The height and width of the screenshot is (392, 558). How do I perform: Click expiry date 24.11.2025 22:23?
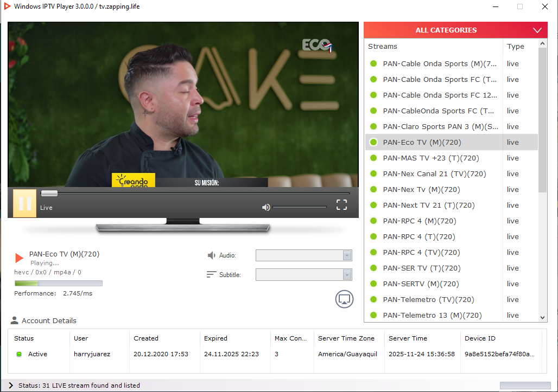tap(231, 354)
